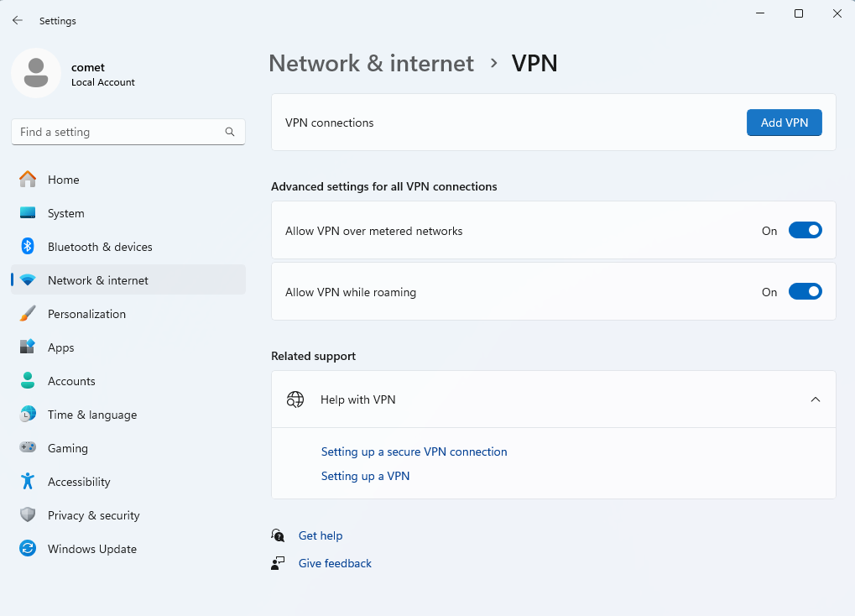The image size is (855, 616).
Task: Open Windows Update page
Action: point(128,548)
